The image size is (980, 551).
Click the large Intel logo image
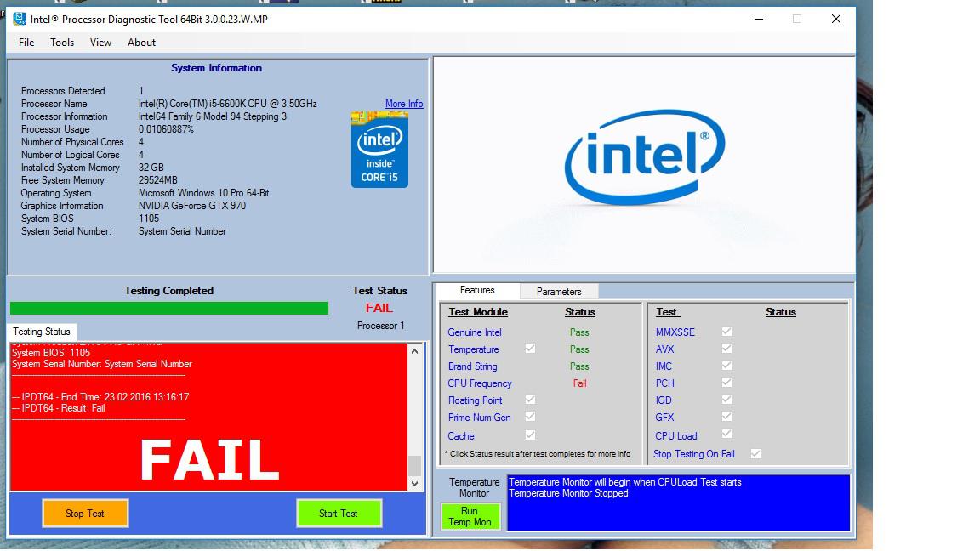[x=644, y=156]
